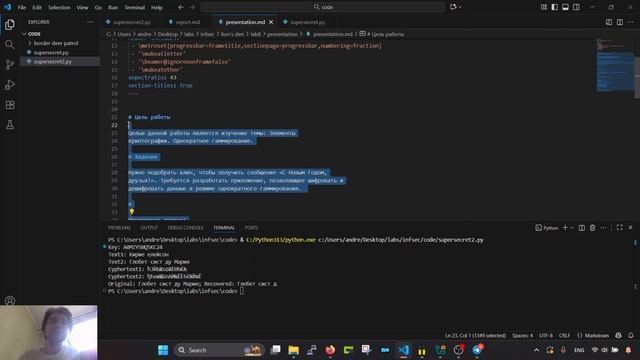Open the new terminal launch profile dropdown
This screenshot has height=360, width=640.
tap(572, 227)
